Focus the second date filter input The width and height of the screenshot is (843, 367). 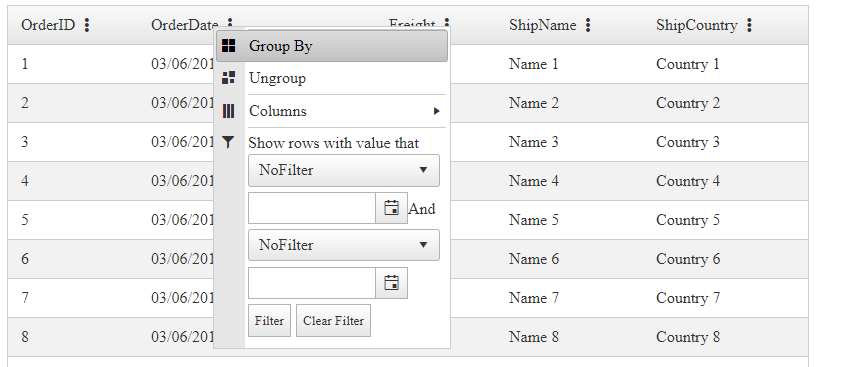pos(312,283)
